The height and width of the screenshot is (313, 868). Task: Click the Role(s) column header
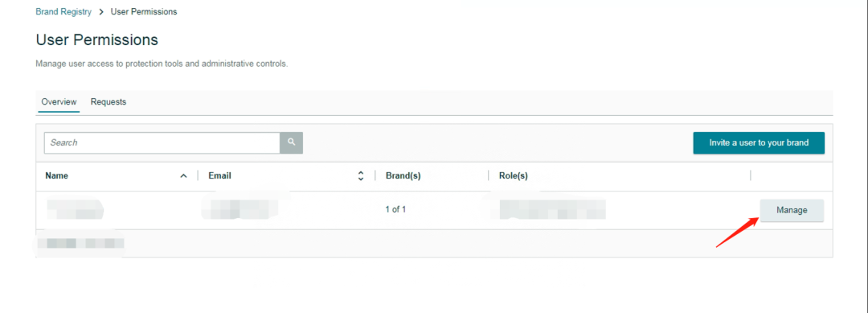(x=513, y=176)
